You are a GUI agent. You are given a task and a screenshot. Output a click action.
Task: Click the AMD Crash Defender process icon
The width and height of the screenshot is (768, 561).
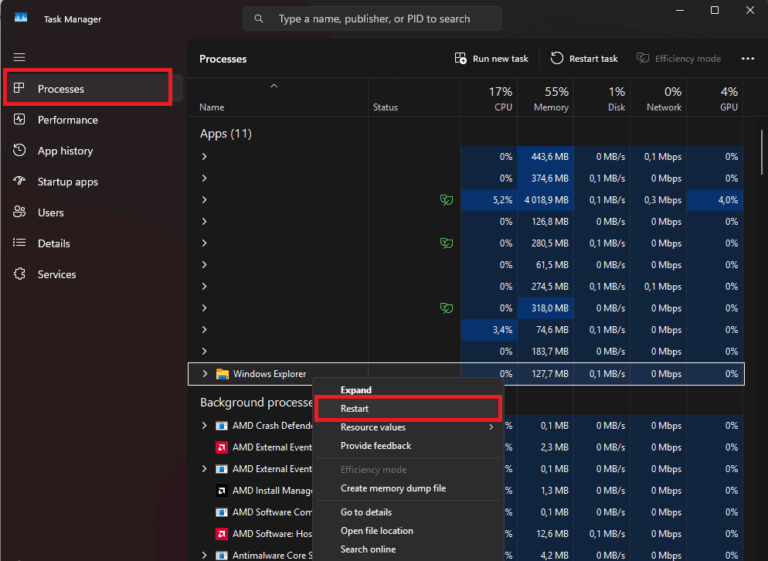coord(221,426)
